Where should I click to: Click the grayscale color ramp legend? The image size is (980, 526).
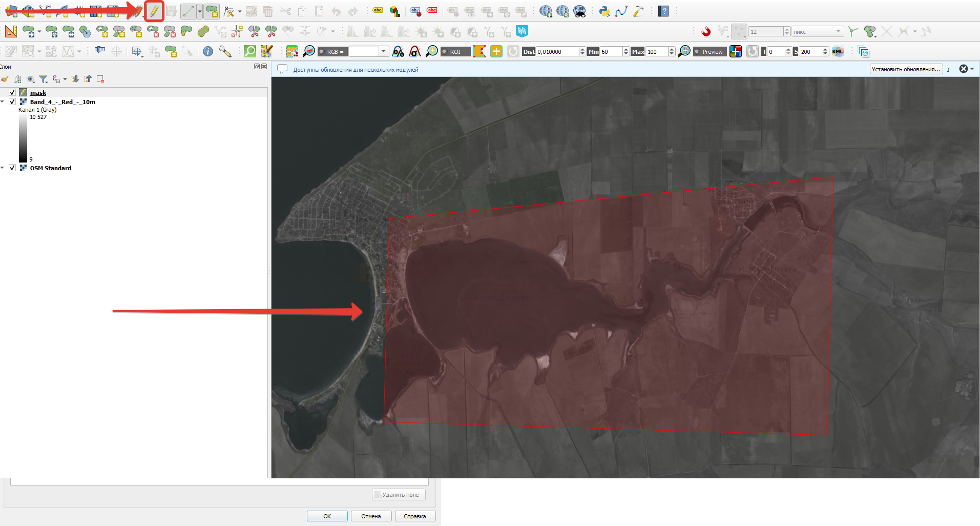point(23,138)
